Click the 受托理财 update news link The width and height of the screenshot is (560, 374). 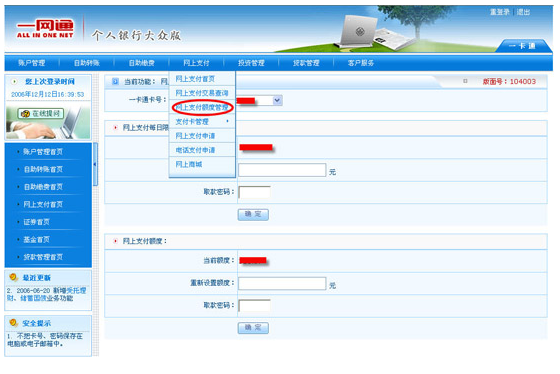click(77, 290)
